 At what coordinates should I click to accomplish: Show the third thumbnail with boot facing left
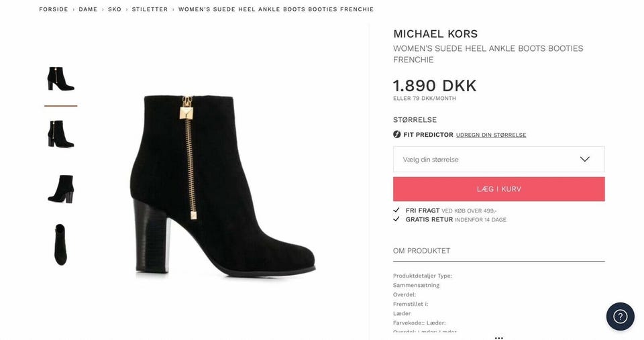pos(61,189)
